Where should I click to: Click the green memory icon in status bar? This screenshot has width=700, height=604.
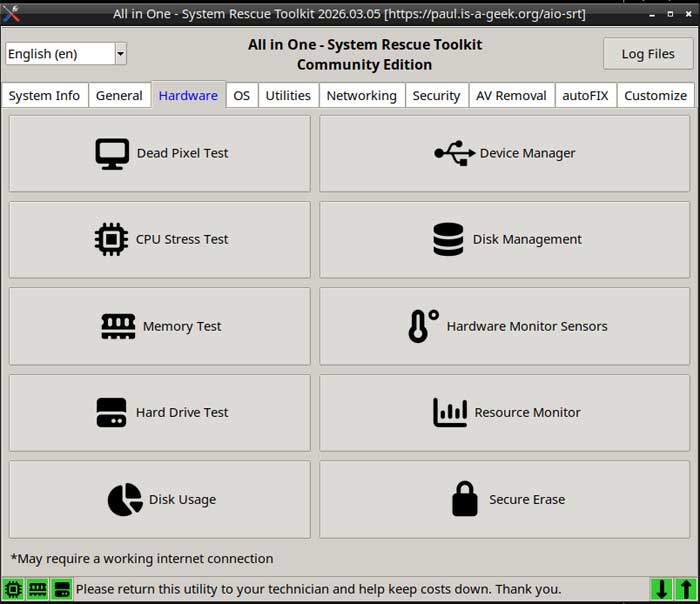pos(38,590)
